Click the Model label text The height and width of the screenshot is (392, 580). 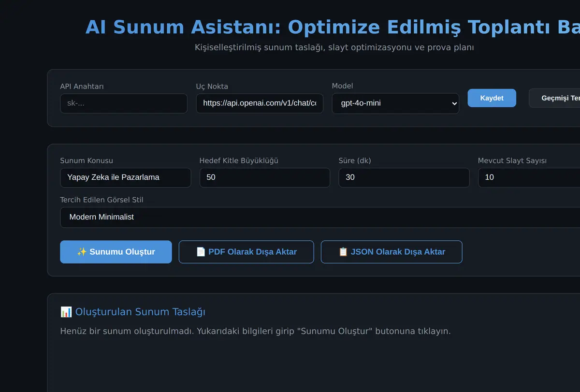(x=342, y=86)
